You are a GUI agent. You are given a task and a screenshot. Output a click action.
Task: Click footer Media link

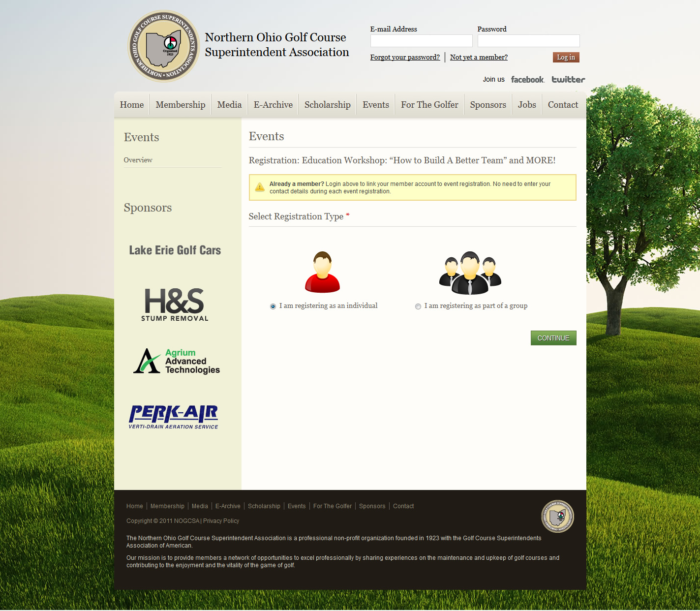tap(200, 506)
